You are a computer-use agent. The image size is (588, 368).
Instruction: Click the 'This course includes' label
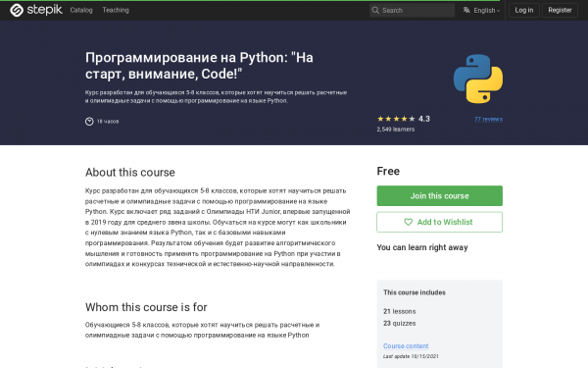tap(415, 292)
